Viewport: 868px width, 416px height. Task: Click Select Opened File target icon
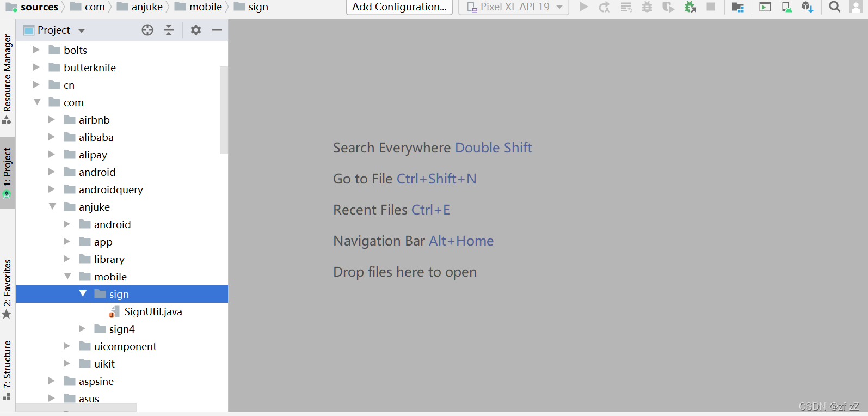click(x=147, y=30)
